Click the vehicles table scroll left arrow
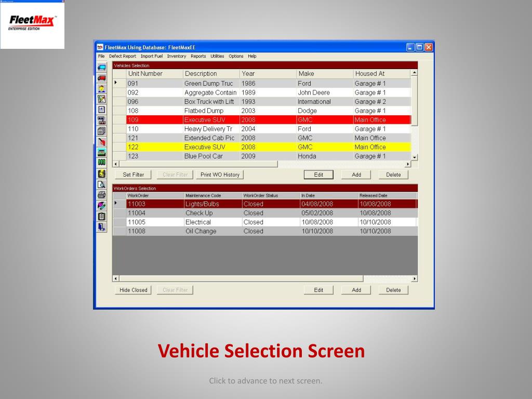This screenshot has width=532, height=399. (116, 164)
